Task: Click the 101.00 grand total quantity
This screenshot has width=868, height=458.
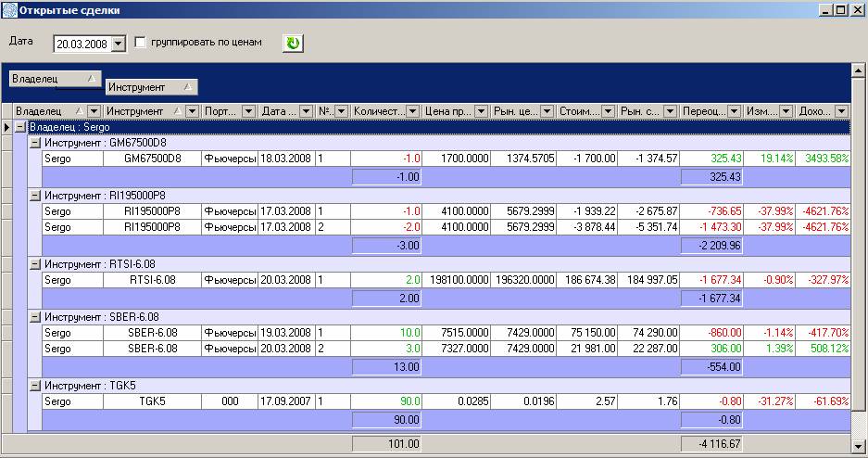Action: point(386,443)
